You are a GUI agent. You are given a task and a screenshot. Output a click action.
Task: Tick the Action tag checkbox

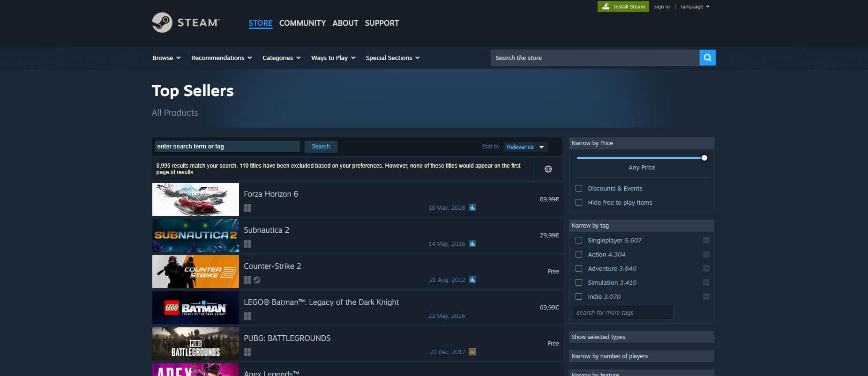pos(579,254)
